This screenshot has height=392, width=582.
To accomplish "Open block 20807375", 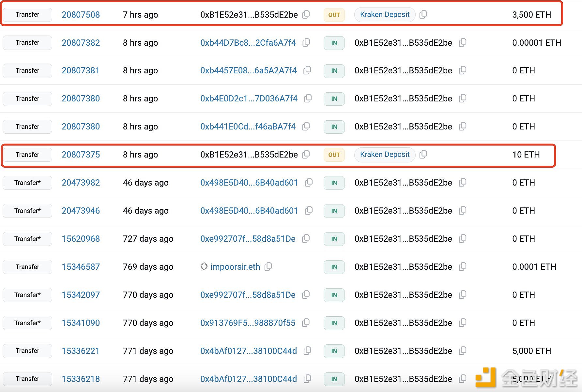I will click(x=81, y=155).
